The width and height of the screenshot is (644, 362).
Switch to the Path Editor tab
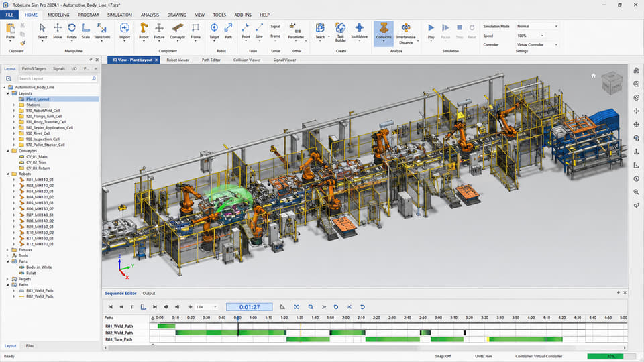[211, 60]
